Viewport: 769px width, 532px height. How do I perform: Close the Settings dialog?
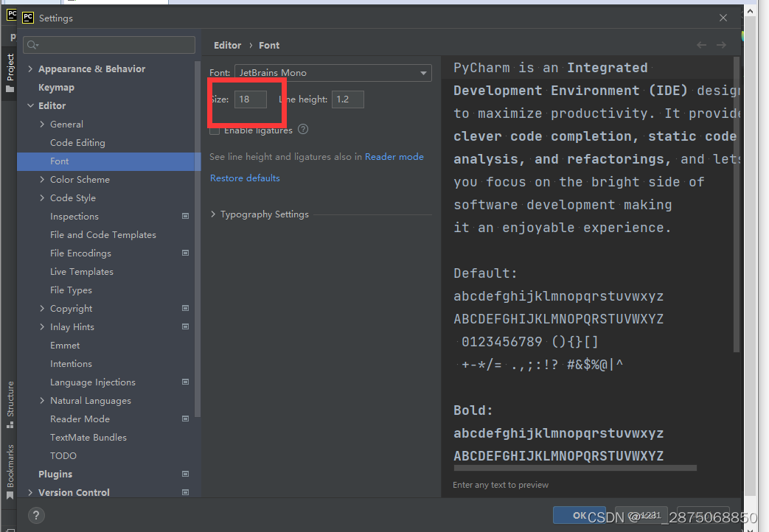723,18
